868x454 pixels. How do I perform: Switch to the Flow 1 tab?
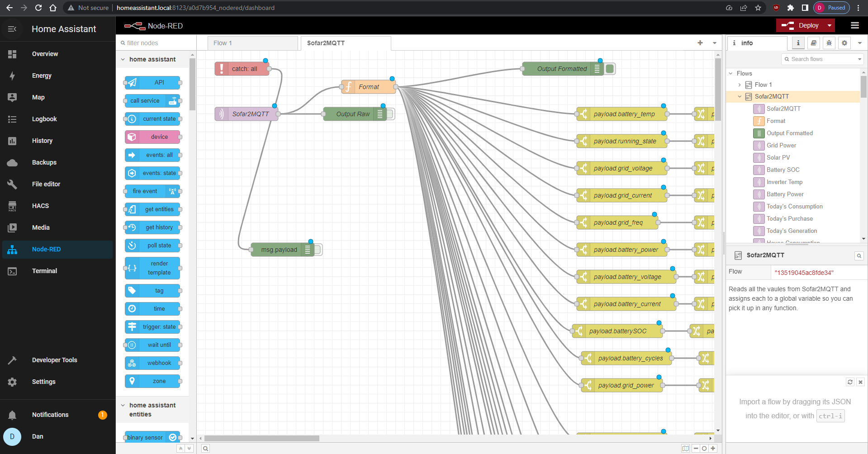point(253,43)
